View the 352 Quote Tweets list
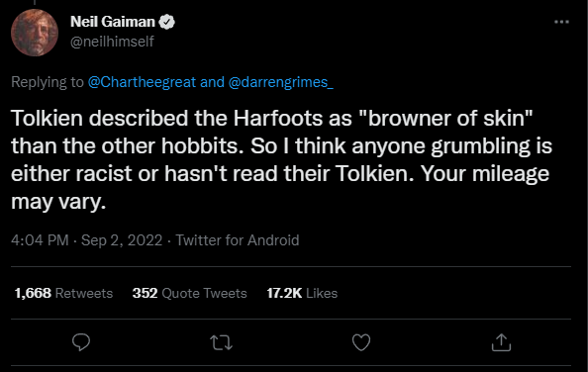Viewport: 588px width, 372px height. click(x=189, y=293)
